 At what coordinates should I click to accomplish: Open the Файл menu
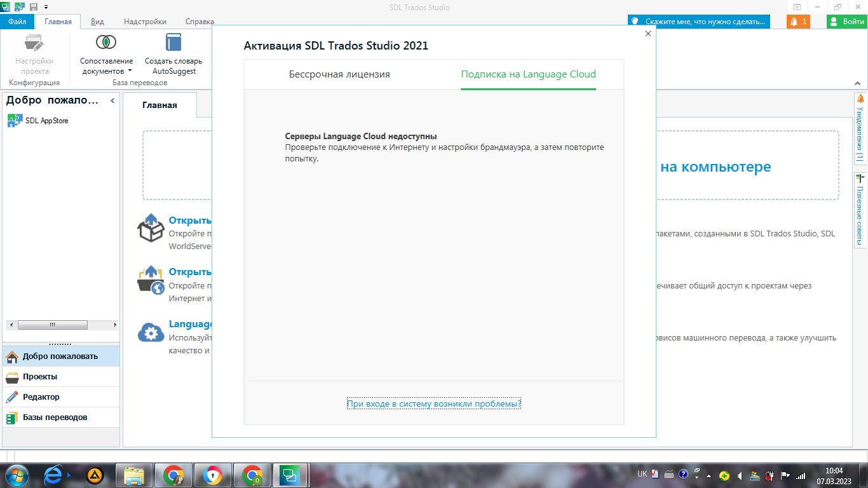(17, 21)
